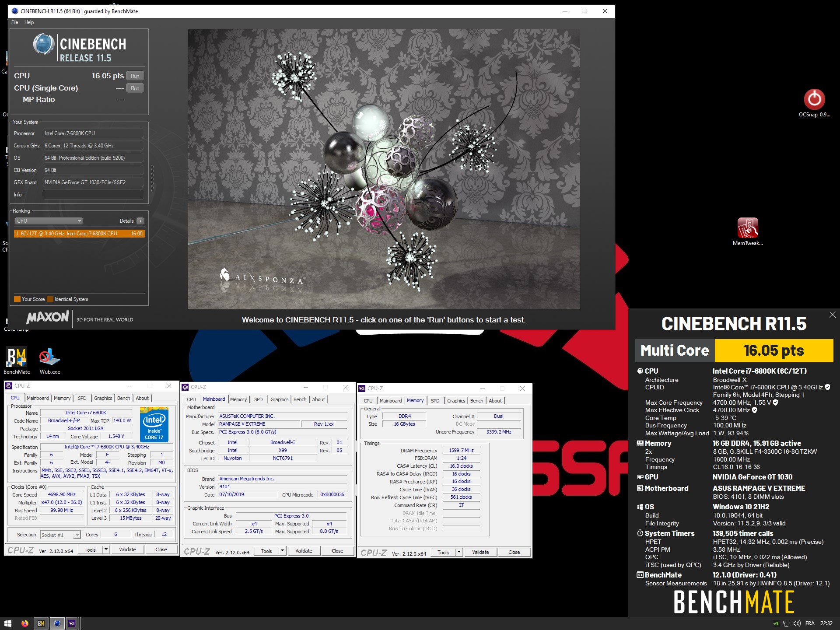Open the MemTweak desktop icon

click(748, 232)
